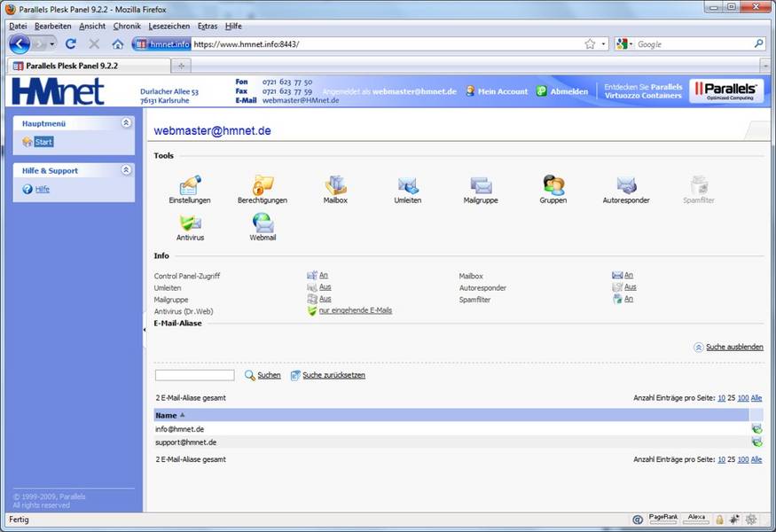The image size is (776, 532).
Task: Go to Firefox home page icon
Action: coord(118,44)
